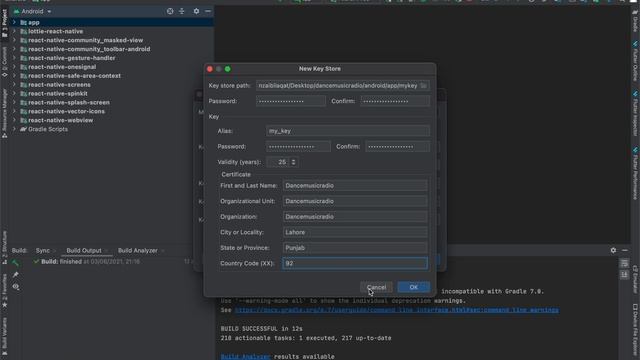Expand react-native-screens module

pos(14,85)
